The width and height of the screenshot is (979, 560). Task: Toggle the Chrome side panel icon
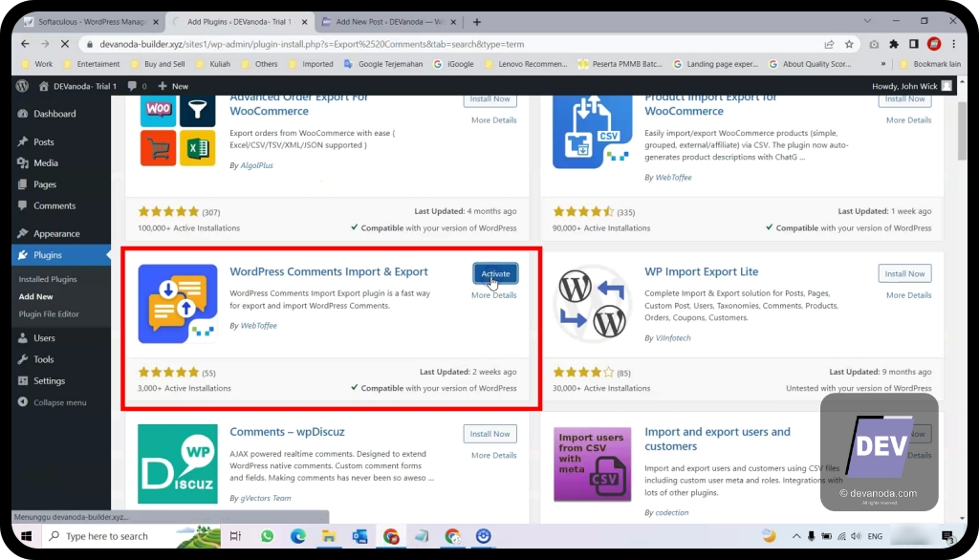point(913,44)
